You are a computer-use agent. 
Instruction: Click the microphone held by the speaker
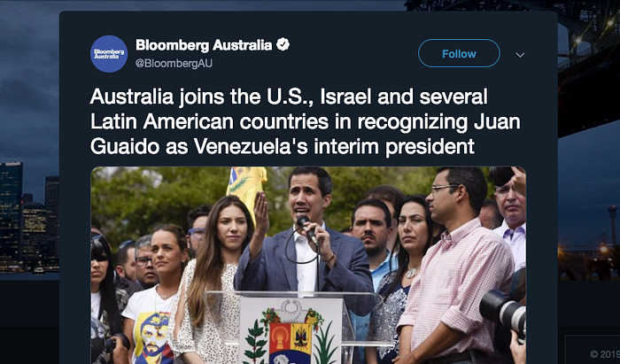click(x=306, y=228)
